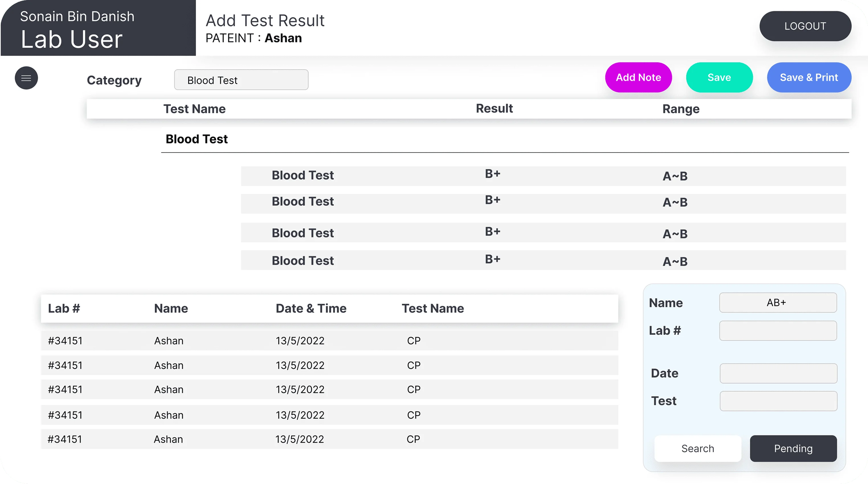Click the green Save button
Screen dimensions: 868x484
pos(719,77)
